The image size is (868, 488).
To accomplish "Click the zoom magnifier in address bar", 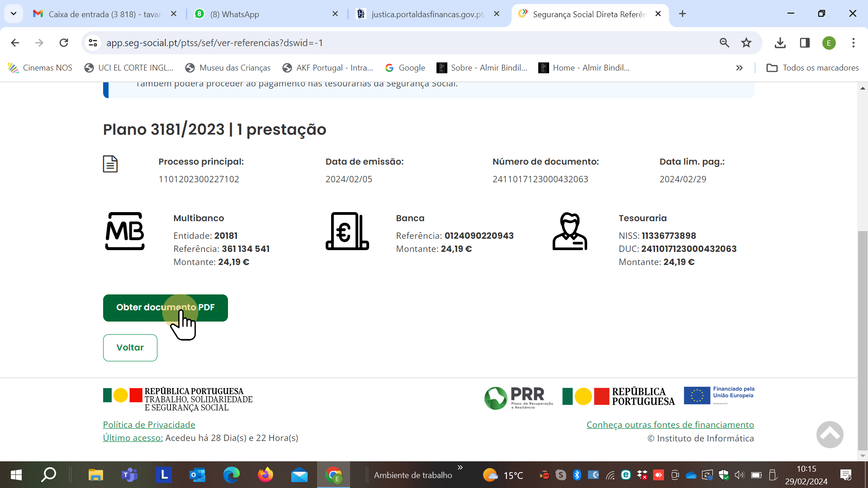I will (x=724, y=43).
